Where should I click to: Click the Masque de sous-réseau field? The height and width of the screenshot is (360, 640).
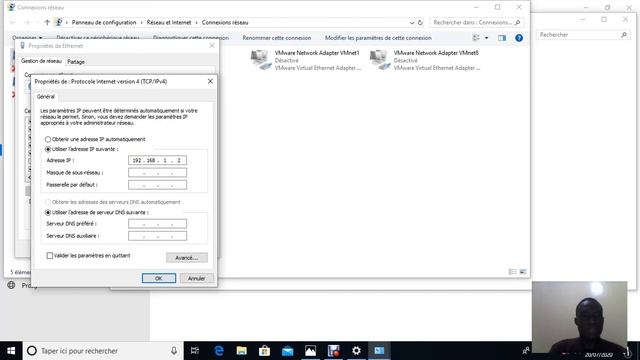(157, 173)
